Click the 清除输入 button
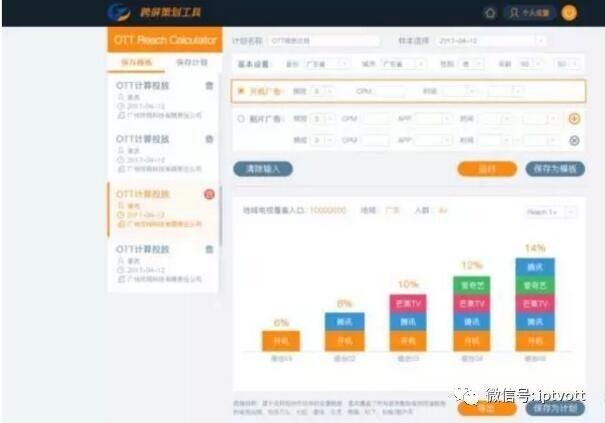Screen dimensions: 605x423 pos(263,169)
